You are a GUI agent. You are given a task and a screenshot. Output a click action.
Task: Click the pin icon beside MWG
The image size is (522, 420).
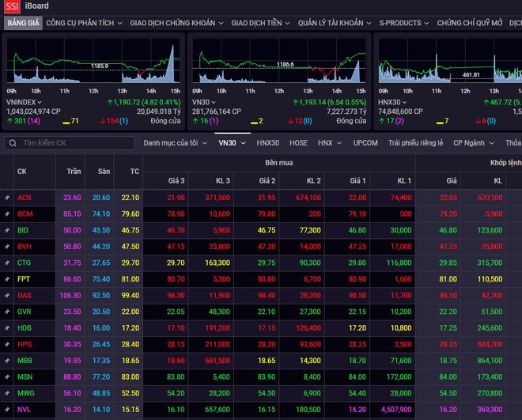(x=7, y=393)
